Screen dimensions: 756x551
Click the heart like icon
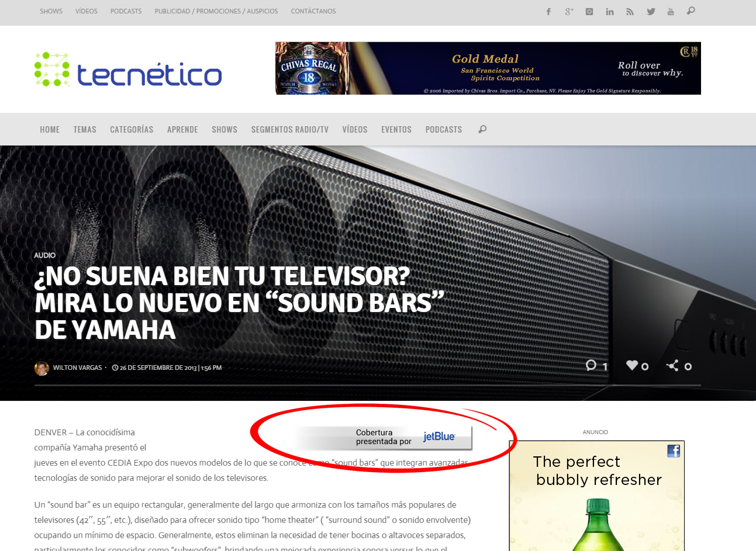pyautogui.click(x=632, y=365)
